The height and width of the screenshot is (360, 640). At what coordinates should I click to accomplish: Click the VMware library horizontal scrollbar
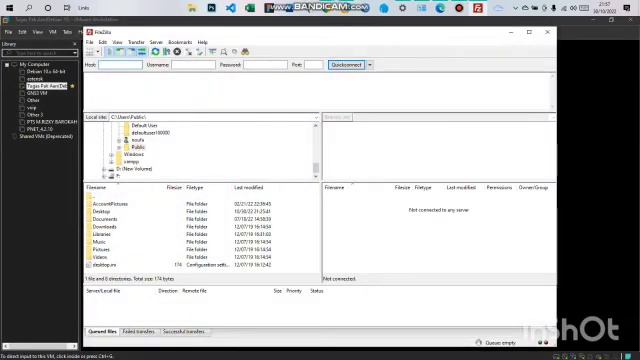point(40,346)
